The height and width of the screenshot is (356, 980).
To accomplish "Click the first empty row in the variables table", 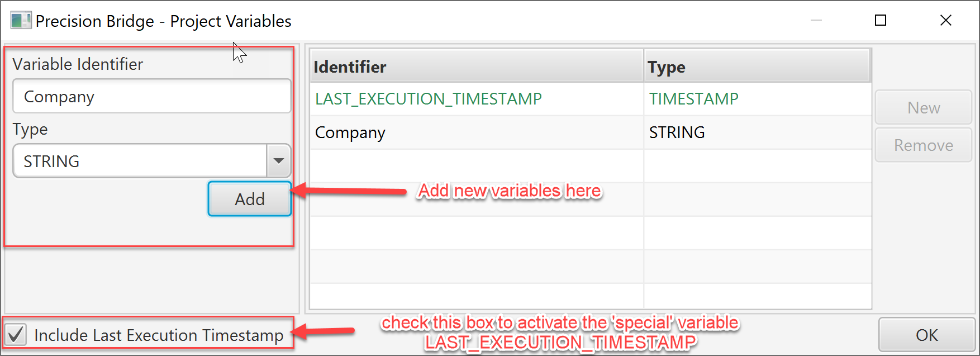I will point(591,166).
